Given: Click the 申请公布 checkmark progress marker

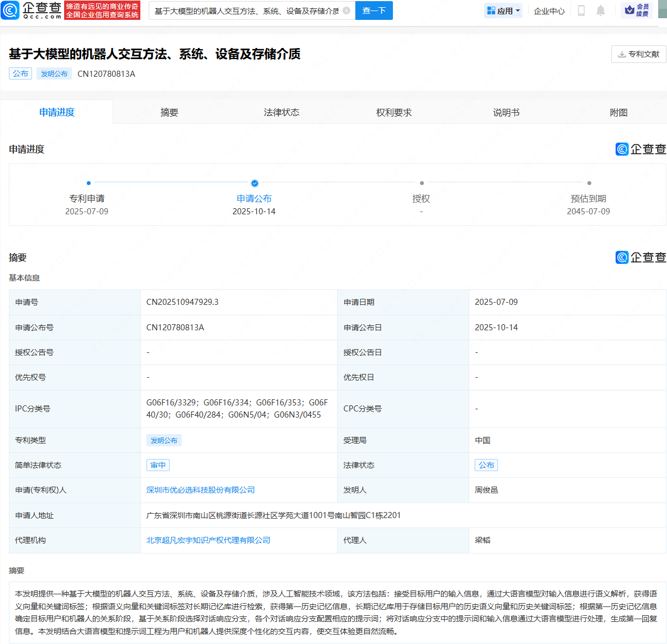Looking at the screenshot, I should coord(254,183).
